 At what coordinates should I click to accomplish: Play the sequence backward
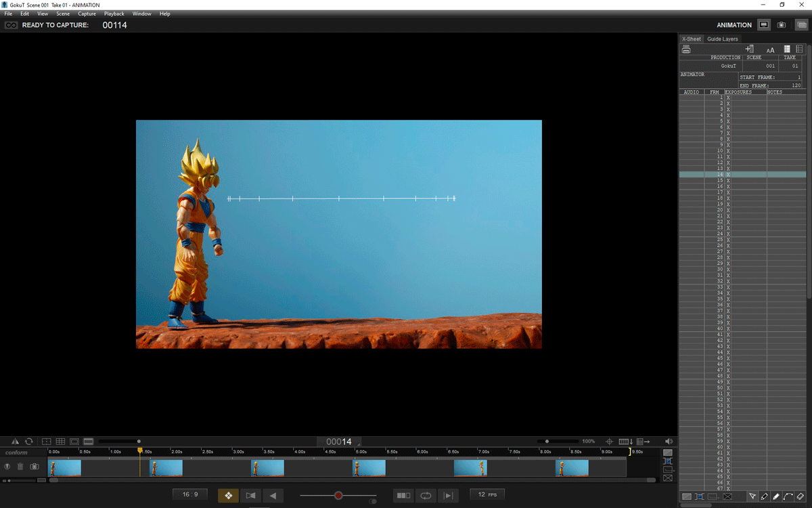[273, 496]
